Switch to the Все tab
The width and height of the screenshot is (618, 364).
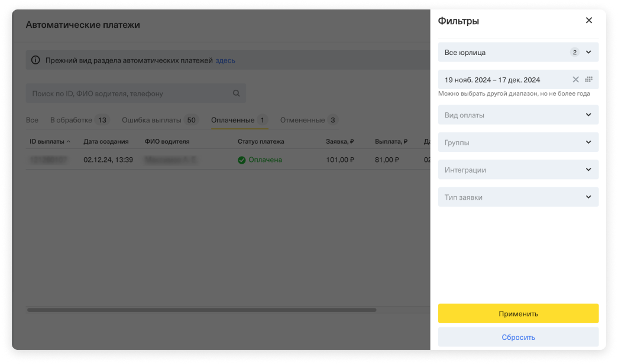click(x=32, y=120)
